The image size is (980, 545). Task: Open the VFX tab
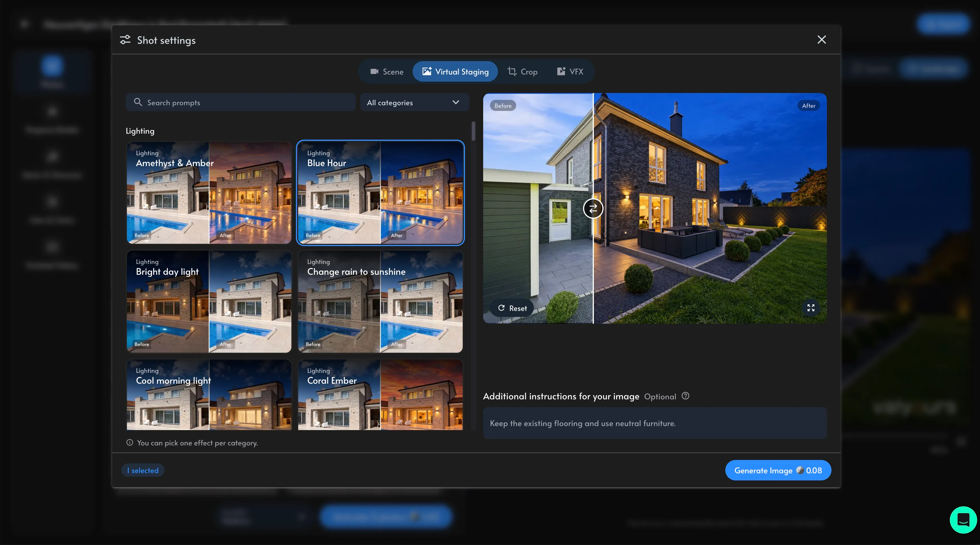coord(569,71)
